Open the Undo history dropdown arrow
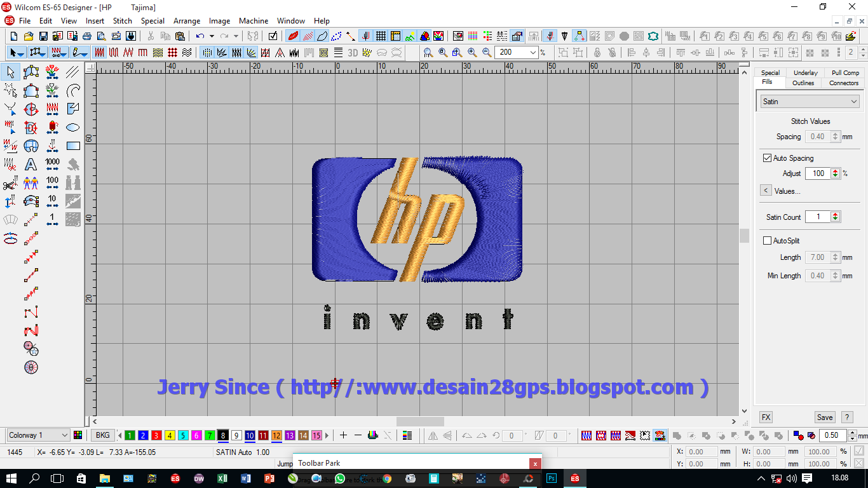The height and width of the screenshot is (488, 868). tap(212, 36)
